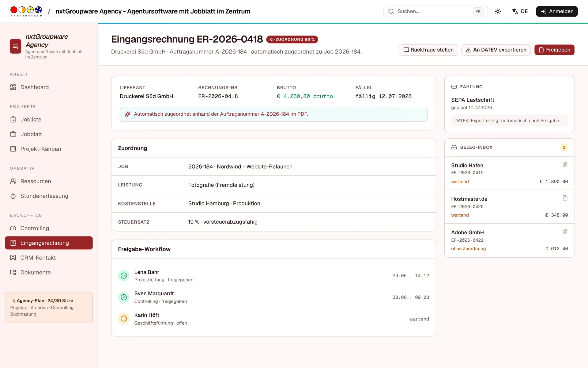Open the DE language selector
588x368 pixels.
(520, 11)
